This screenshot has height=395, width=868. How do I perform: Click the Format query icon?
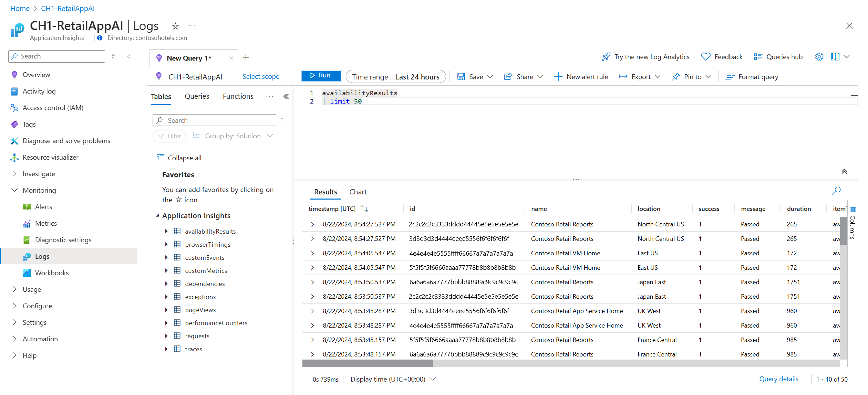coord(730,77)
